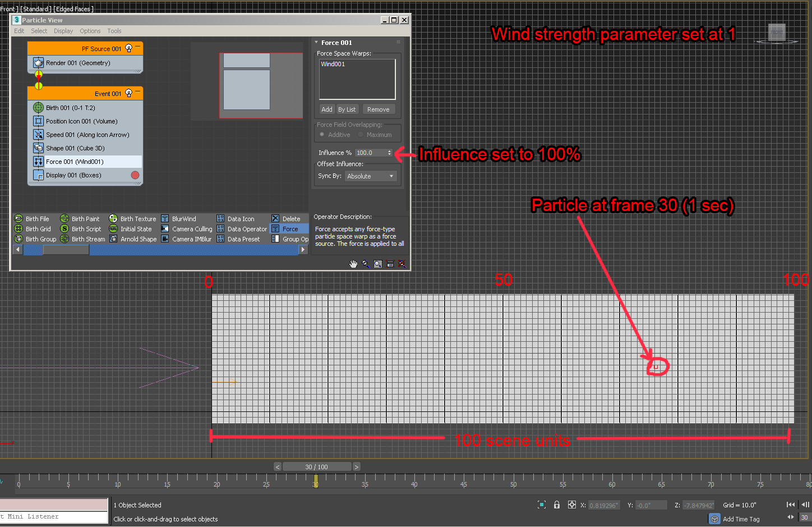Click the red display color dot on Display 001
This screenshot has height=527, width=812.
click(134, 175)
